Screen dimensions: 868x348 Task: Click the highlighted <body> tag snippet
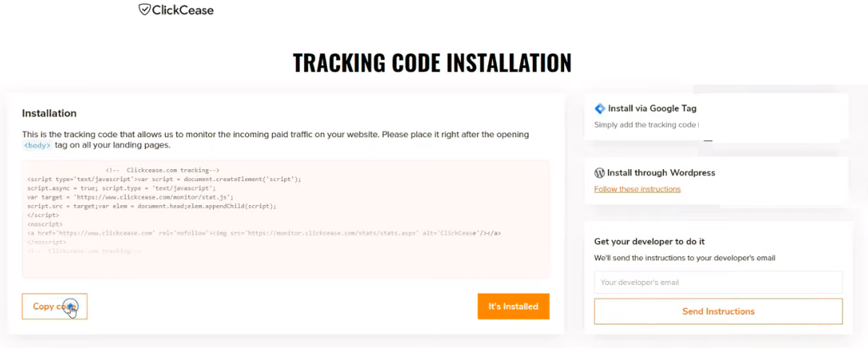point(37,146)
